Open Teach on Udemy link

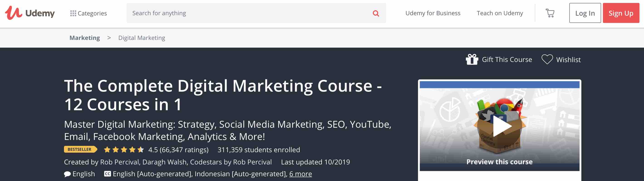[500, 13]
